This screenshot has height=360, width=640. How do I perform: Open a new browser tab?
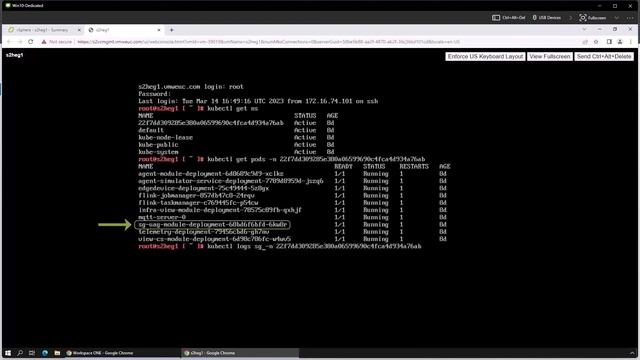tap(171, 30)
